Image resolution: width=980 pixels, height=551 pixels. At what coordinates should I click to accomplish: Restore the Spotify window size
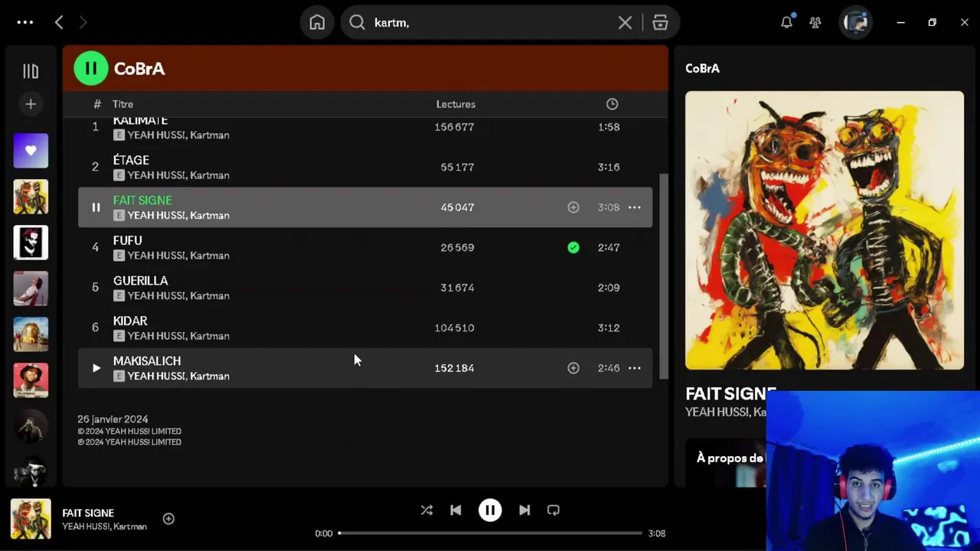pyautogui.click(x=932, y=22)
